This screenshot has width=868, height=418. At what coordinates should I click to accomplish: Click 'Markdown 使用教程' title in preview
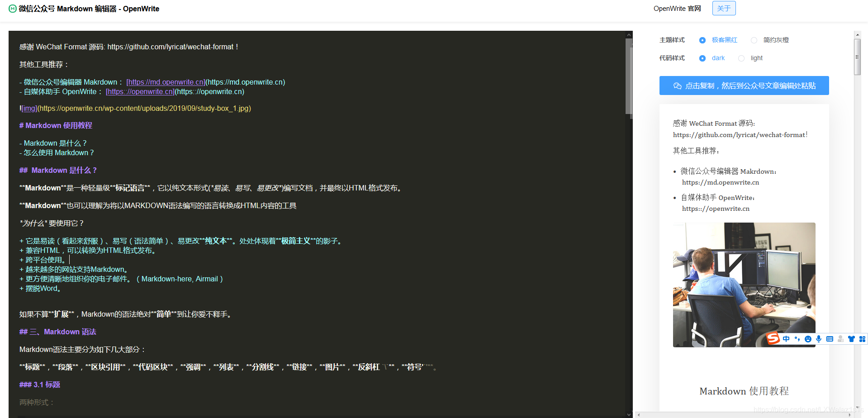pos(744,391)
